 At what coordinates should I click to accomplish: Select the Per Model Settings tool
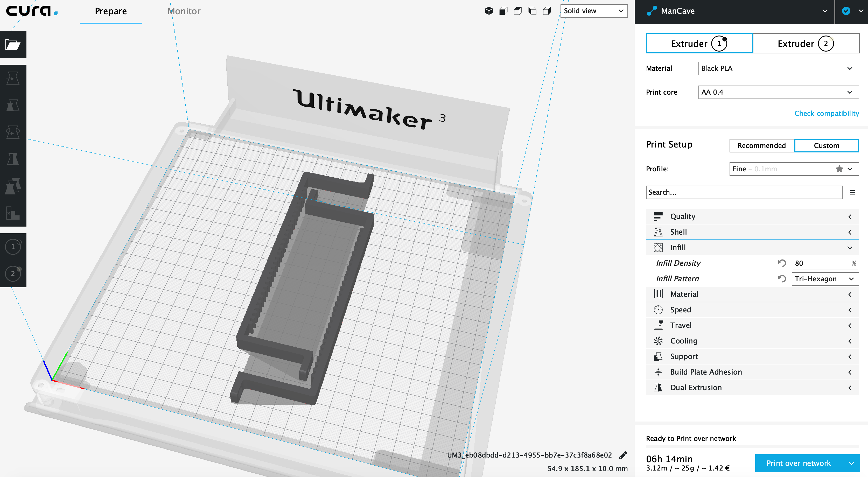point(13,186)
